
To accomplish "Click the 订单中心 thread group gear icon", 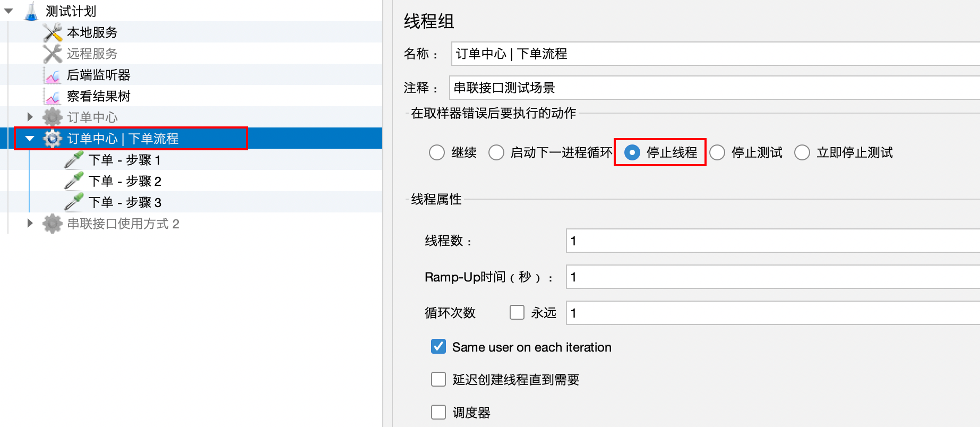I will pyautogui.click(x=53, y=117).
